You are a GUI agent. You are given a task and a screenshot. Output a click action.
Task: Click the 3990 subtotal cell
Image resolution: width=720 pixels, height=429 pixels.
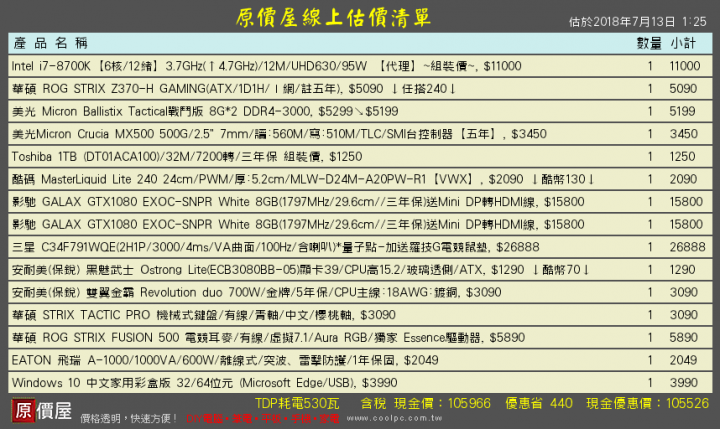(684, 383)
